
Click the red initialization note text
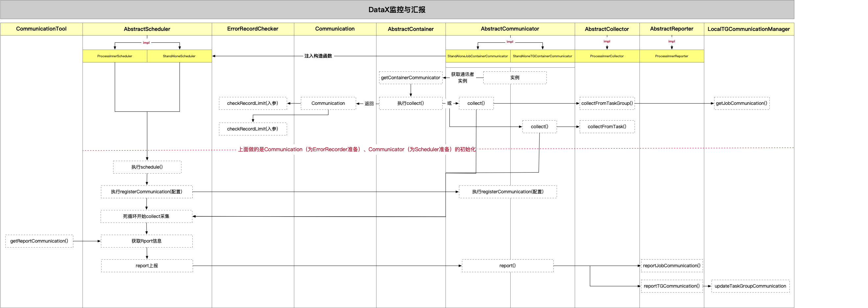point(357,149)
